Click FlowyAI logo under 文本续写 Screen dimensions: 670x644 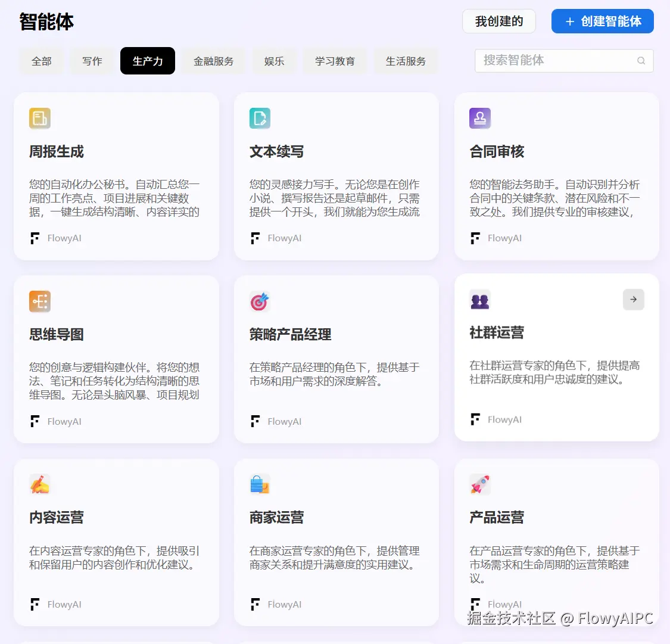(255, 238)
